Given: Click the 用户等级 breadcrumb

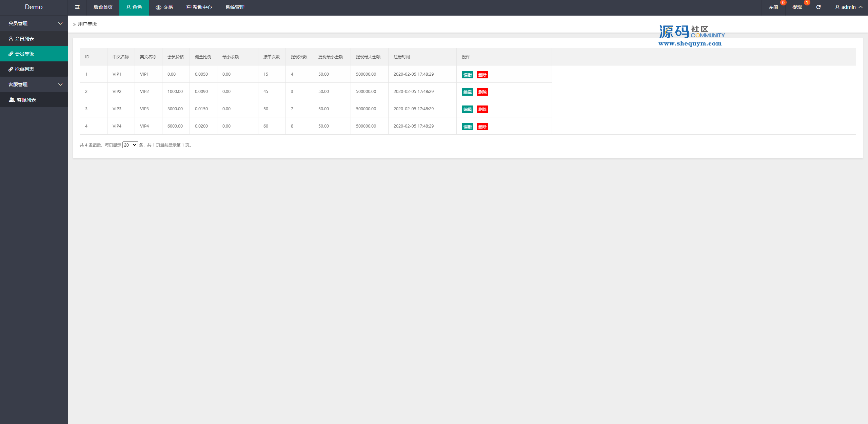Looking at the screenshot, I should click(87, 24).
